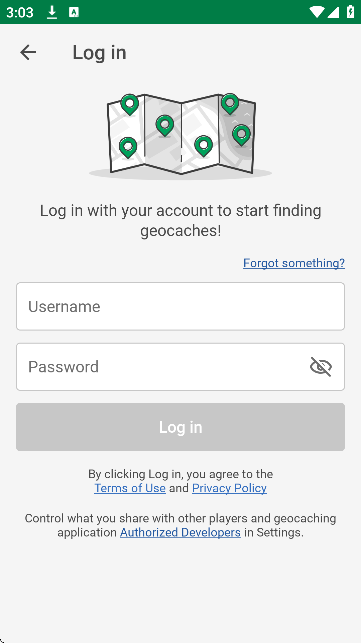
Task: Toggle password visibility eye icon
Action: pos(321,367)
